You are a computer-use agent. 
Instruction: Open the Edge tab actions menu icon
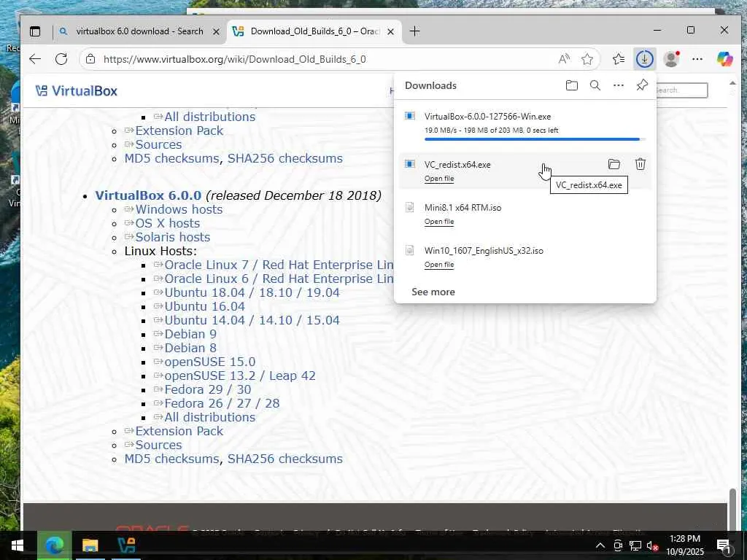tap(35, 31)
